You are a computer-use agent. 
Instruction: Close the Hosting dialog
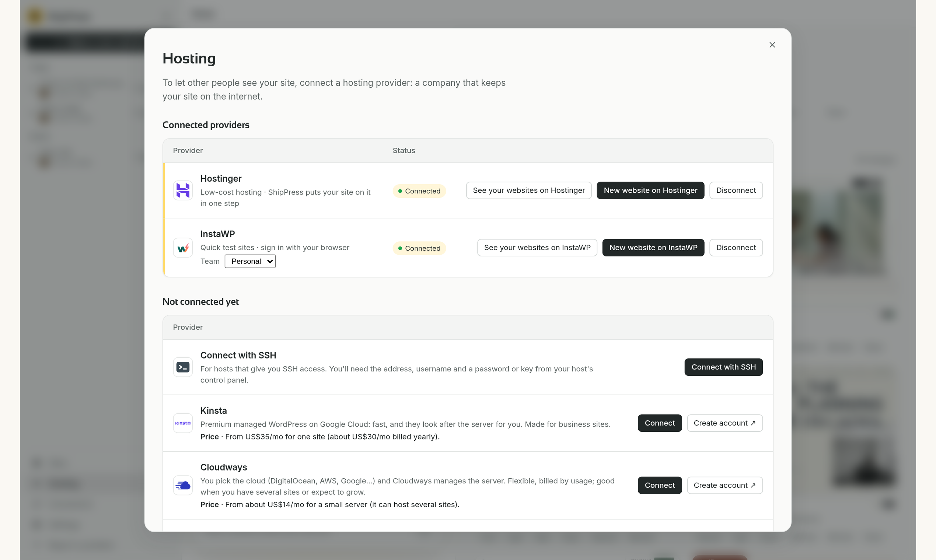coord(772,45)
